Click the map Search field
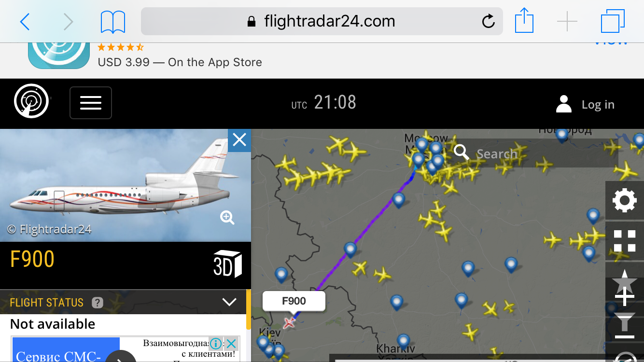The height and width of the screenshot is (362, 644). click(534, 153)
